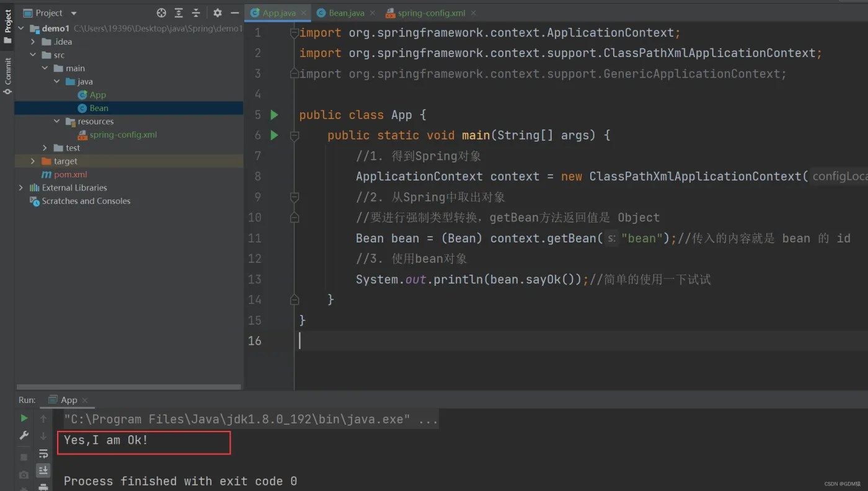
Task: Close the spring-config.xml editor tab
Action: click(x=473, y=13)
